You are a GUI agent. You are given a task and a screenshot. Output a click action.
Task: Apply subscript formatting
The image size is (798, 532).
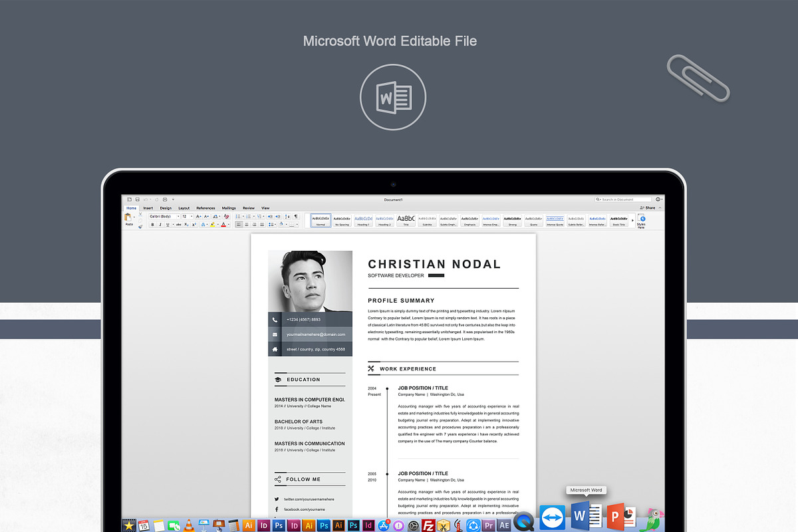186,225
